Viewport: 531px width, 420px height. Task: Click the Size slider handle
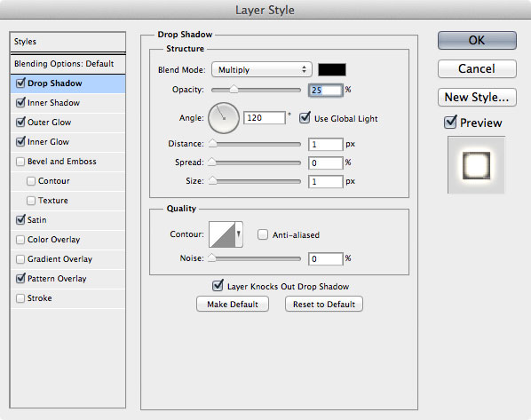pyautogui.click(x=212, y=180)
